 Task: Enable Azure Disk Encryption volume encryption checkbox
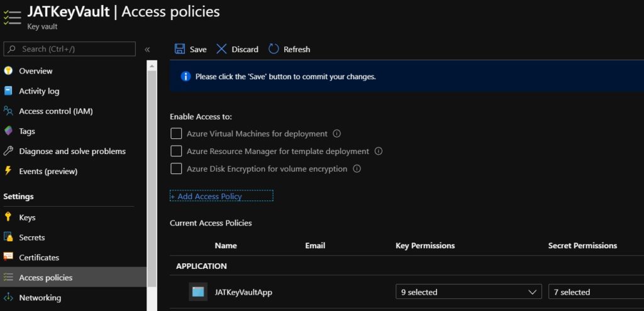tap(176, 168)
